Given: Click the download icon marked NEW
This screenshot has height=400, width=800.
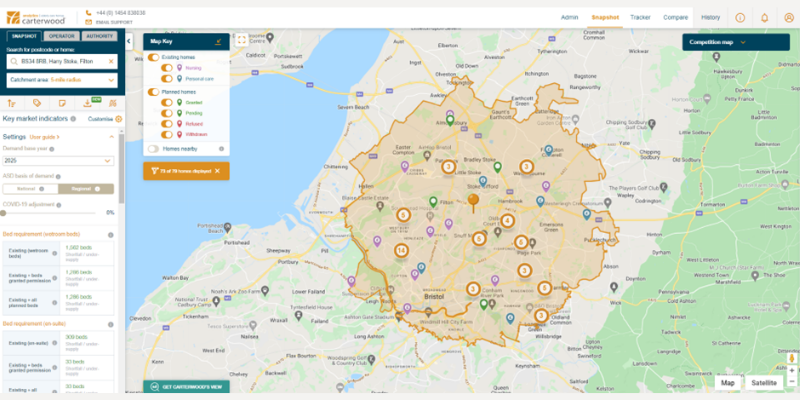Looking at the screenshot, I should [87, 103].
